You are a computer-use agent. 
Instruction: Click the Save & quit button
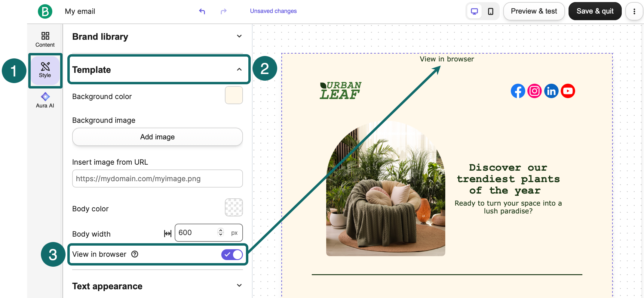pyautogui.click(x=595, y=11)
